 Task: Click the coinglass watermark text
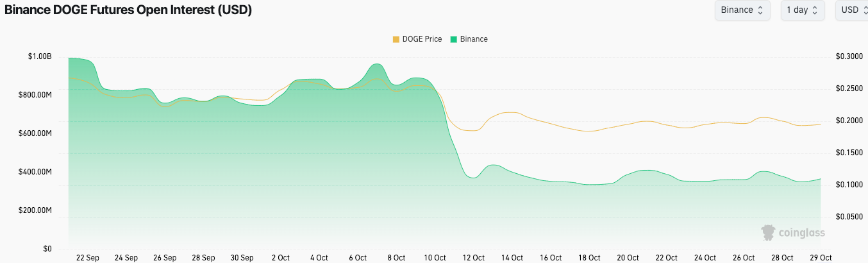[802, 233]
